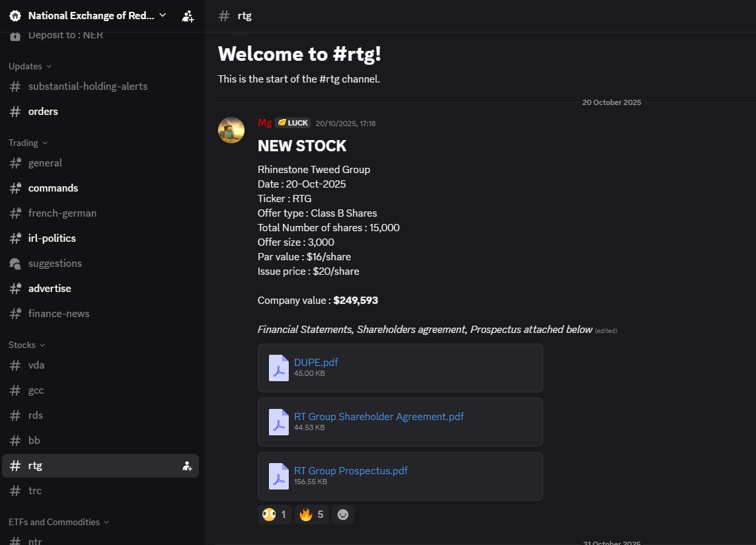Click the RT Group Prospectus.pdf file icon
This screenshot has width=756, height=545.
point(278,476)
